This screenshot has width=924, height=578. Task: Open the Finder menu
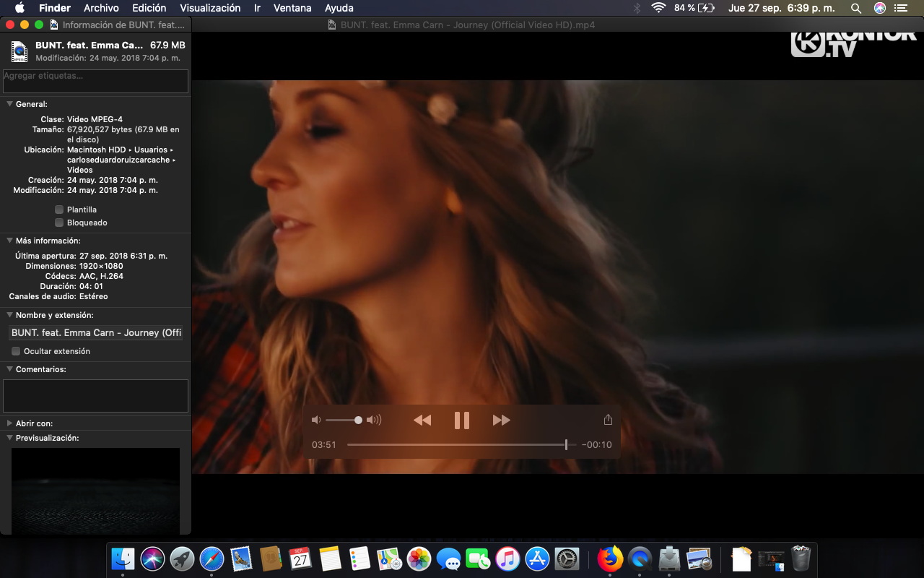coord(55,8)
